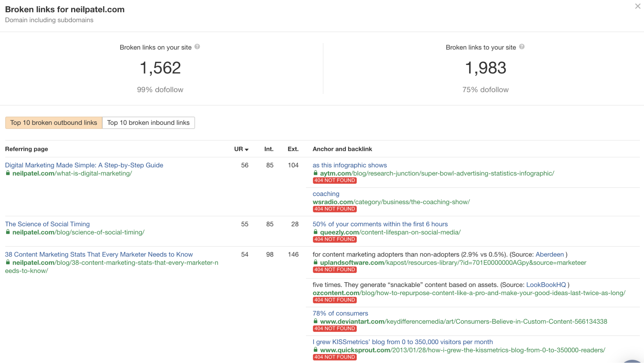Click the Referring page column header
Image resolution: width=644 pixels, height=363 pixels.
[26, 149]
